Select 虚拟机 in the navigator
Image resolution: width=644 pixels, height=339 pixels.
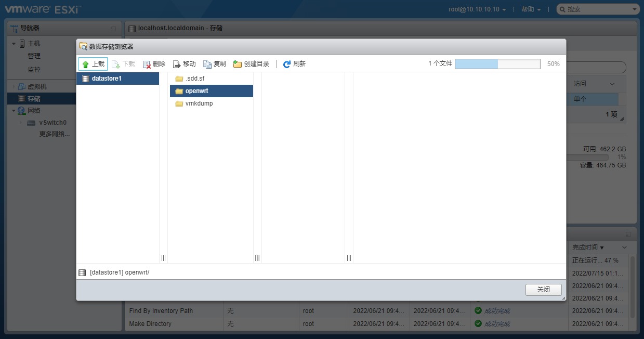pyautogui.click(x=37, y=86)
